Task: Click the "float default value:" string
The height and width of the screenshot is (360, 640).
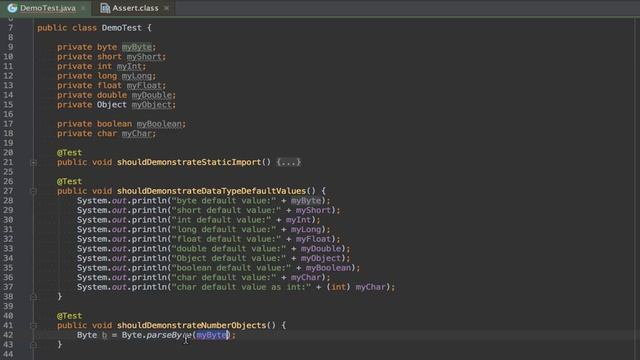Action: 227,239
